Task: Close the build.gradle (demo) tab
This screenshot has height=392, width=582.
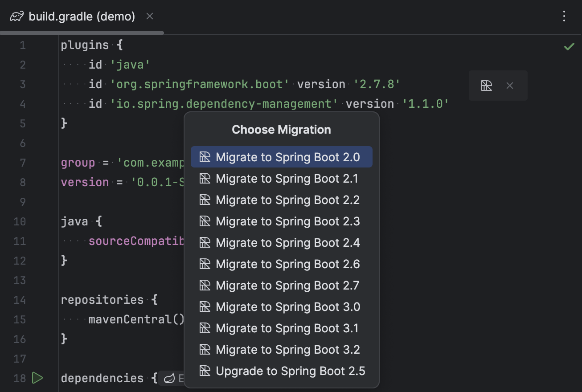Action: pos(149,16)
